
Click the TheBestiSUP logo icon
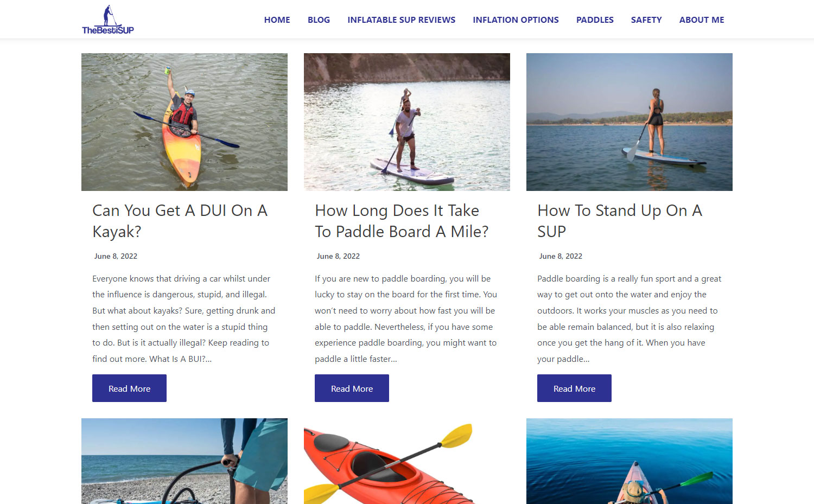[x=108, y=20]
